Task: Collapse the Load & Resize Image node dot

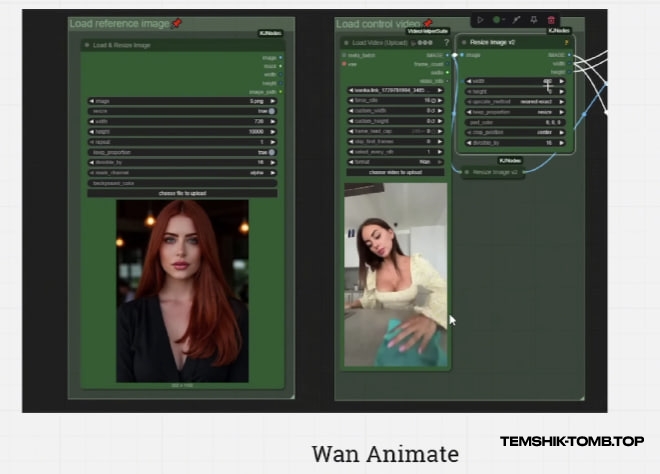Action: click(x=87, y=45)
